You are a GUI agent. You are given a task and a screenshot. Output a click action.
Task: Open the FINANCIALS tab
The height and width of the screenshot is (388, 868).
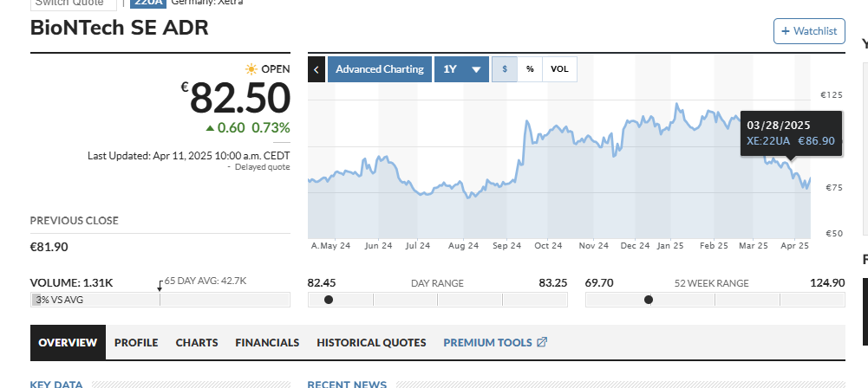pos(267,343)
